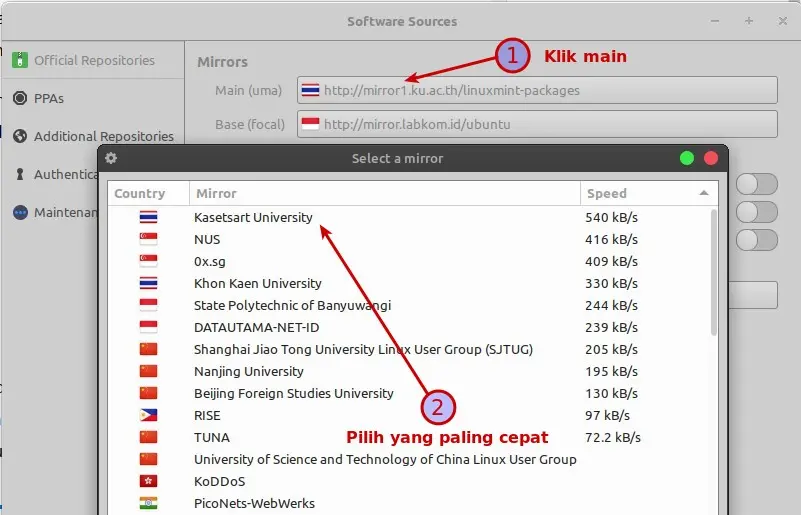
Task: Click 540 kB/s speed value
Action: [611, 217]
